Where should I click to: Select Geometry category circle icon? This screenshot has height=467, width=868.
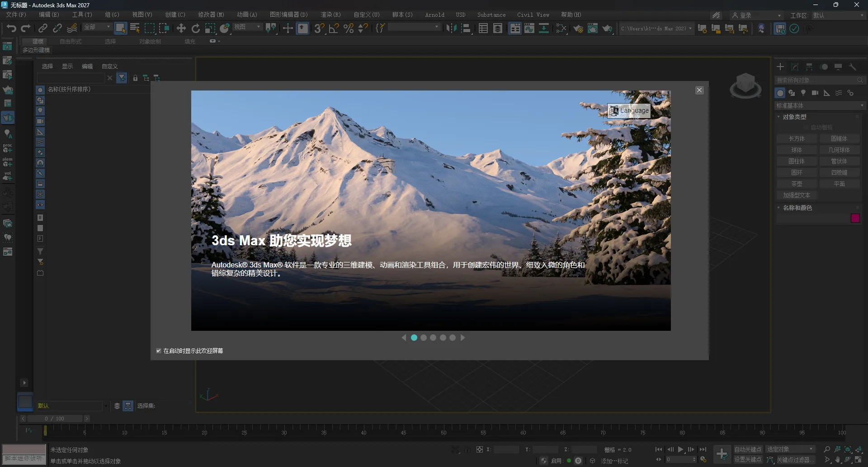(780, 93)
